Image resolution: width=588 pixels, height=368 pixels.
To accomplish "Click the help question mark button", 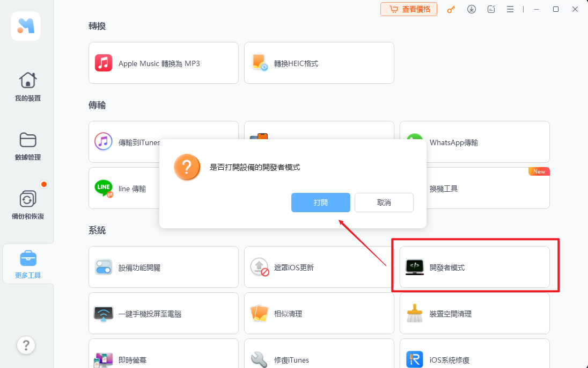I will [26, 345].
